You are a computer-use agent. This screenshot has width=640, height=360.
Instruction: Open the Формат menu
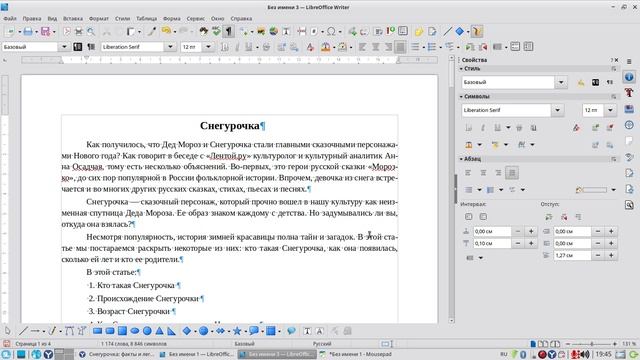pos(99,18)
